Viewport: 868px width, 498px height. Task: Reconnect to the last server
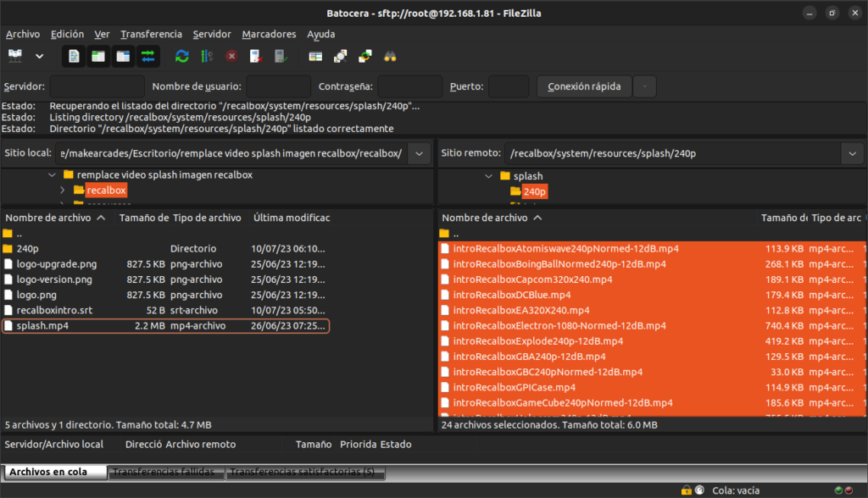click(x=281, y=56)
